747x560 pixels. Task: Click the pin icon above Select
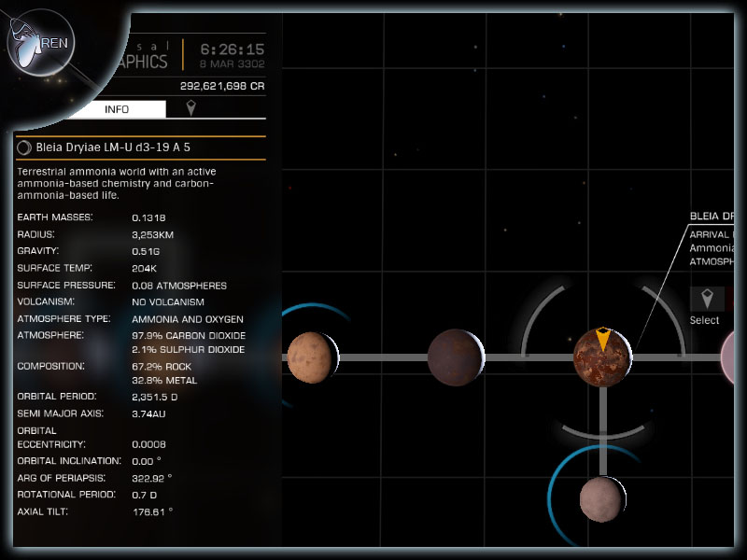pyautogui.click(x=707, y=299)
